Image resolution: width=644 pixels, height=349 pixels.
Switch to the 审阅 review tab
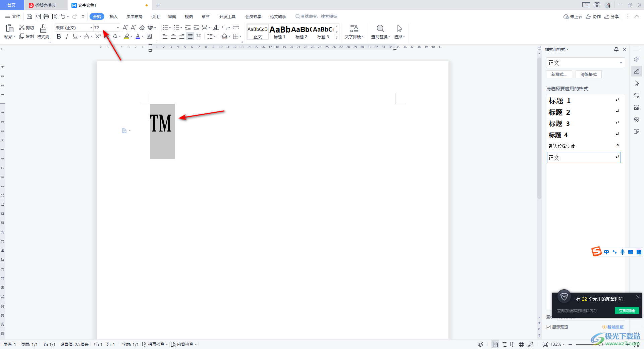tap(172, 16)
